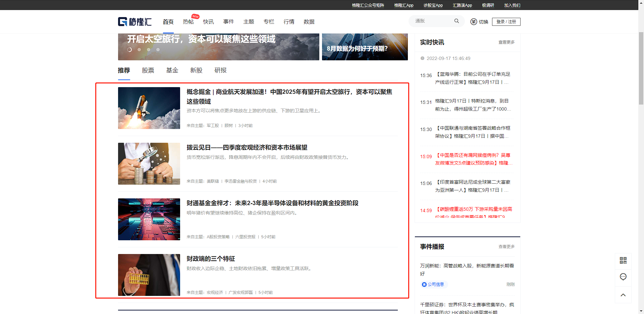Open the chat feedback icon
Screen dimensions: 644x314
pos(623,277)
